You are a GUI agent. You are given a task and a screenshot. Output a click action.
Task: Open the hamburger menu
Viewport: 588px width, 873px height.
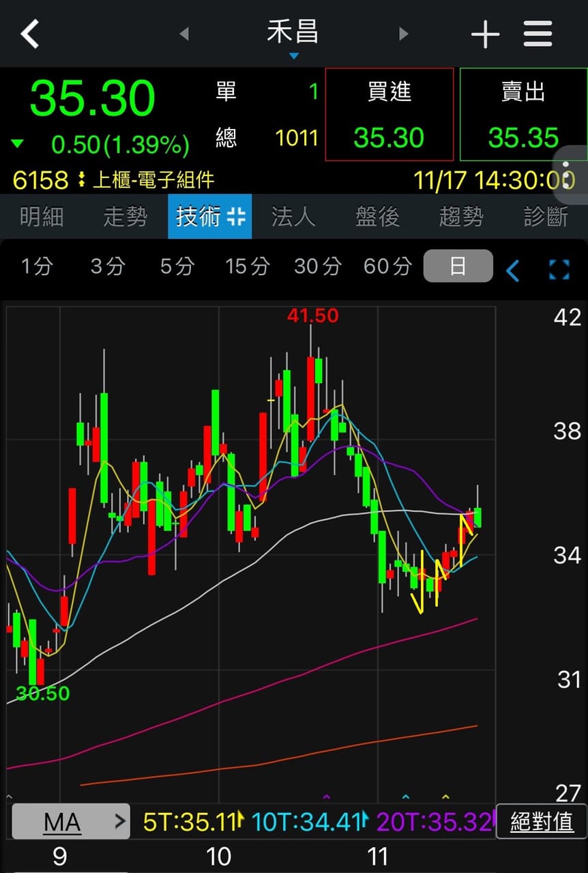click(538, 33)
